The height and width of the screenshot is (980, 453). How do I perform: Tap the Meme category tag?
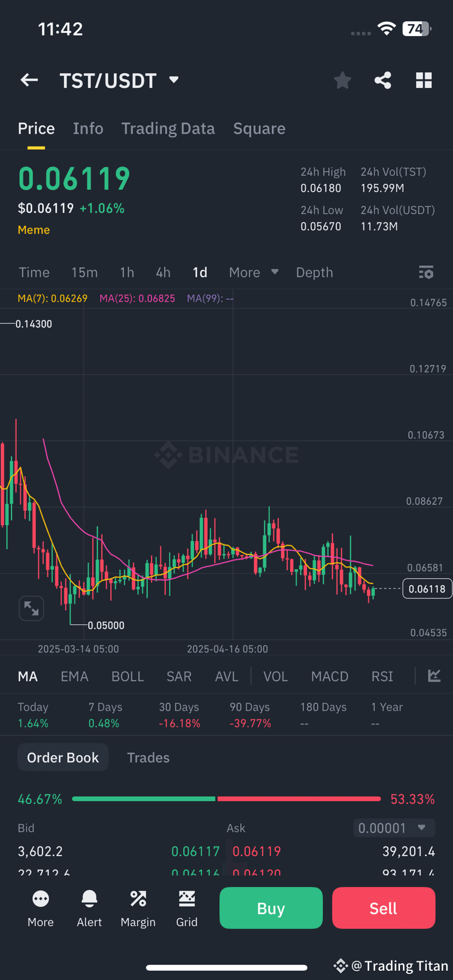pyautogui.click(x=34, y=230)
